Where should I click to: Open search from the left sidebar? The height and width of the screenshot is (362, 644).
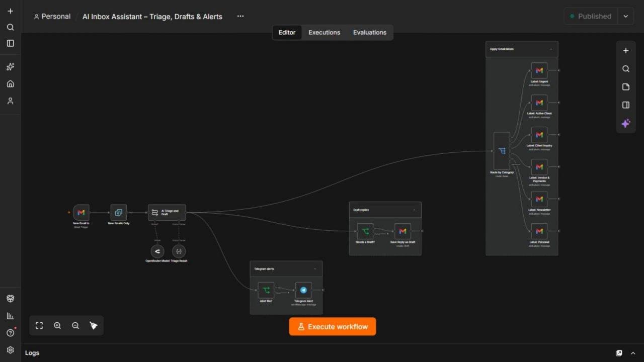10,27
